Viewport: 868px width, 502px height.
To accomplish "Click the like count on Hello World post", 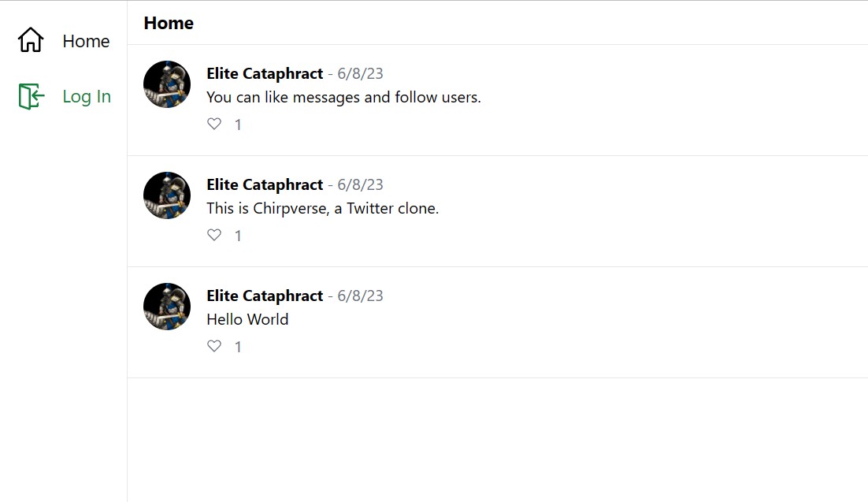I will [238, 347].
